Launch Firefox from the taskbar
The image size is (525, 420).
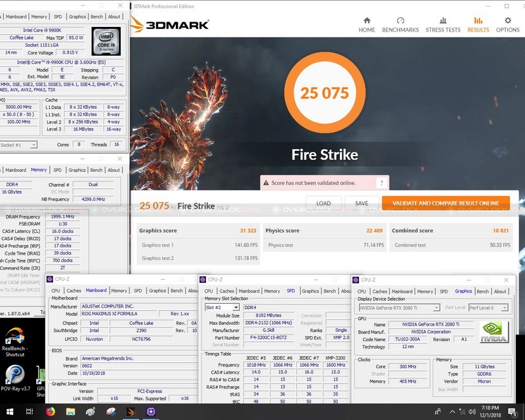point(51,411)
